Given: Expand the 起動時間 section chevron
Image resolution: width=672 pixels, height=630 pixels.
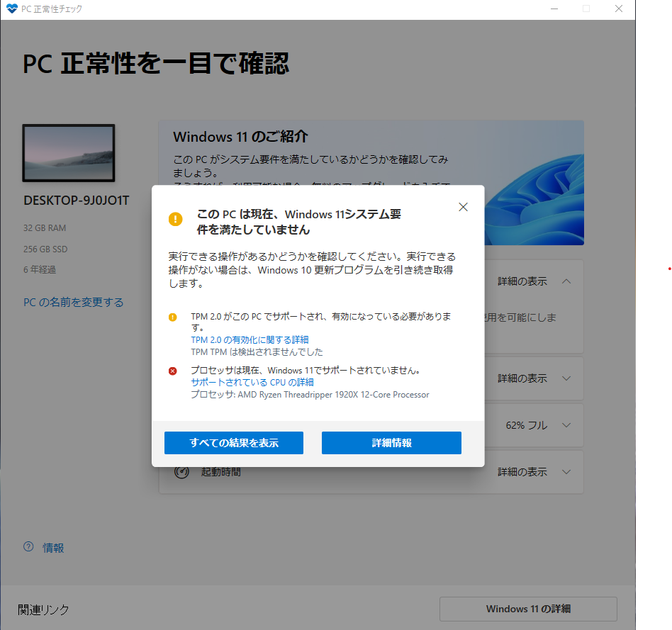Looking at the screenshot, I should pyautogui.click(x=566, y=472).
